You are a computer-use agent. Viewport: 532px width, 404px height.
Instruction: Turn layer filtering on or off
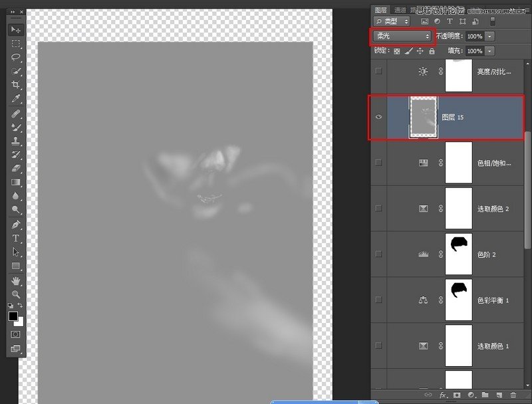tap(493, 21)
